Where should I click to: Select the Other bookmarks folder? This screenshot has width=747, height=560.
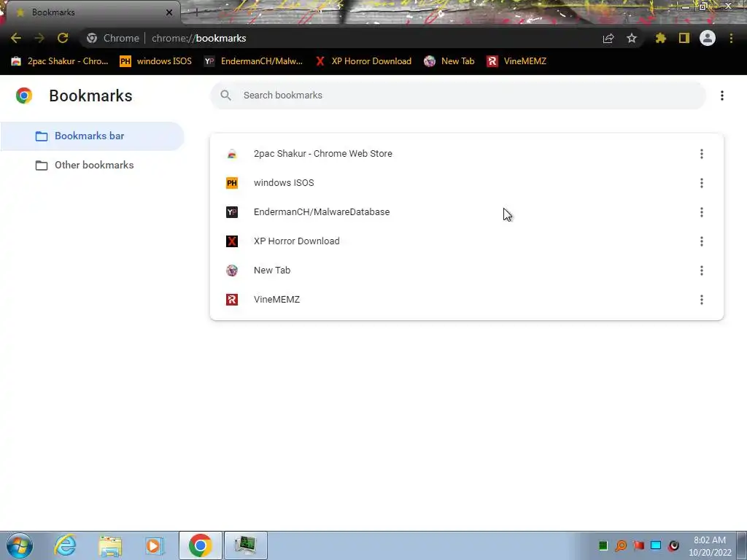tap(92, 166)
